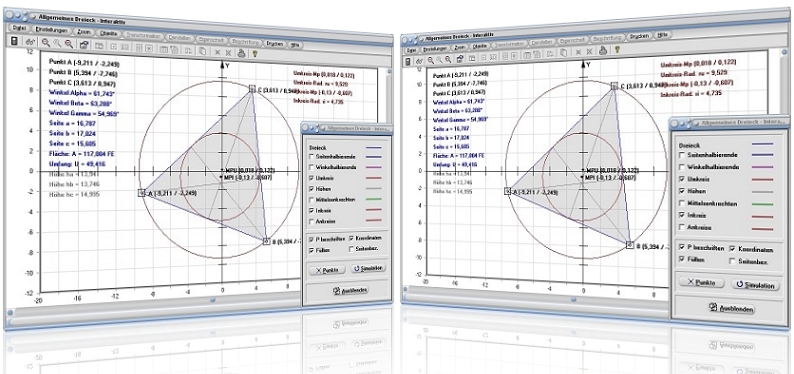Click the single X delete icon in the right window toolbar

pyautogui.click(x=578, y=52)
